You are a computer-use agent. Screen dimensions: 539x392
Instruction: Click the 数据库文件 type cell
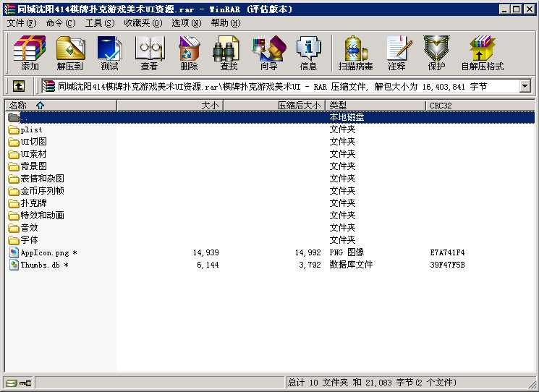(x=351, y=265)
